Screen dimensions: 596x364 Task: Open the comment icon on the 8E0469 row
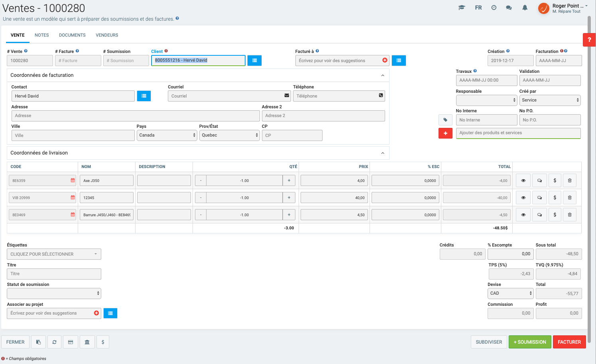pyautogui.click(x=539, y=215)
